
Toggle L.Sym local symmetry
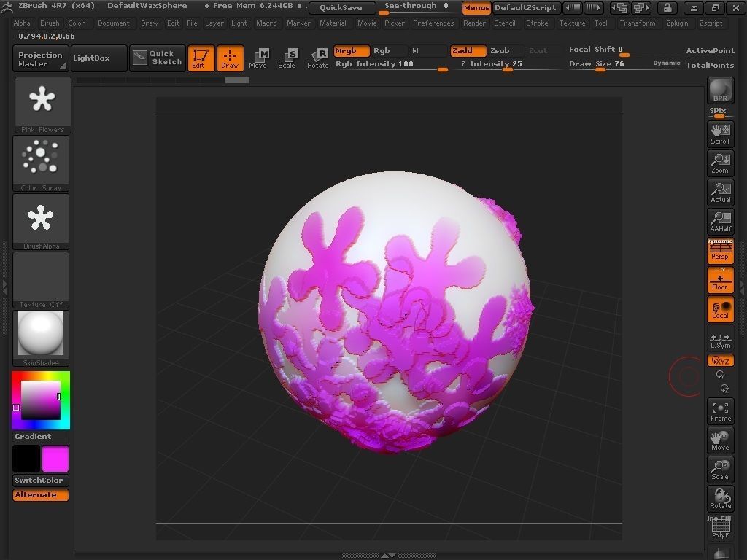click(720, 340)
